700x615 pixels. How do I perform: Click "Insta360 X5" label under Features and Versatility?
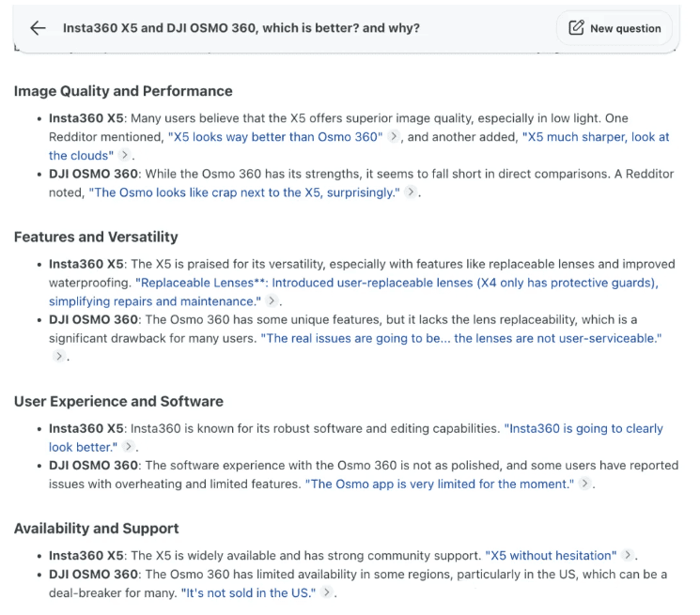point(86,264)
